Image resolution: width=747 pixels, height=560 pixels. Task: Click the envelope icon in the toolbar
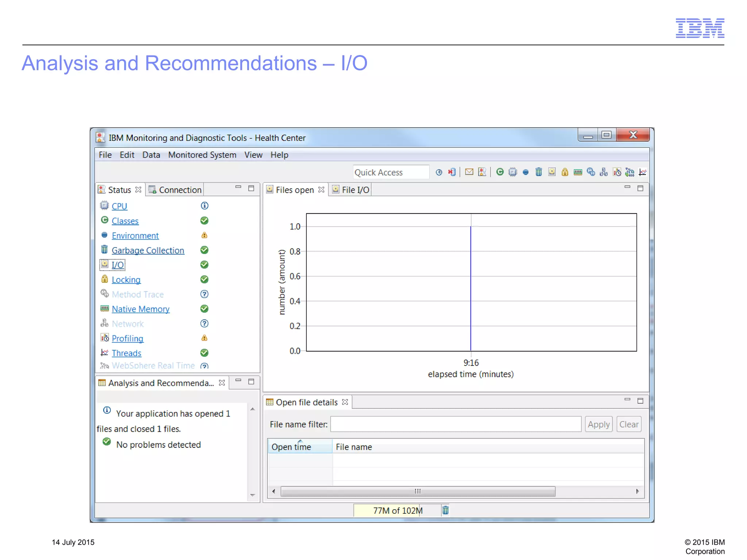tap(469, 172)
